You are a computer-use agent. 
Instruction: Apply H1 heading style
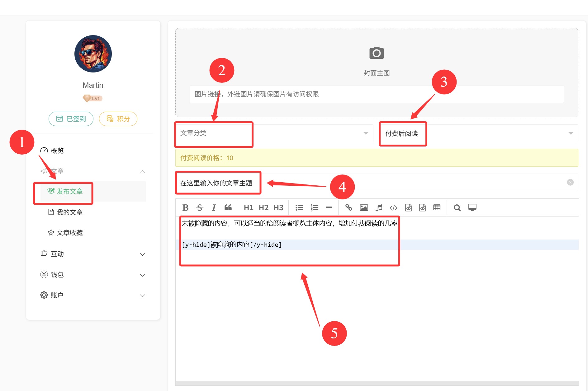click(x=249, y=207)
